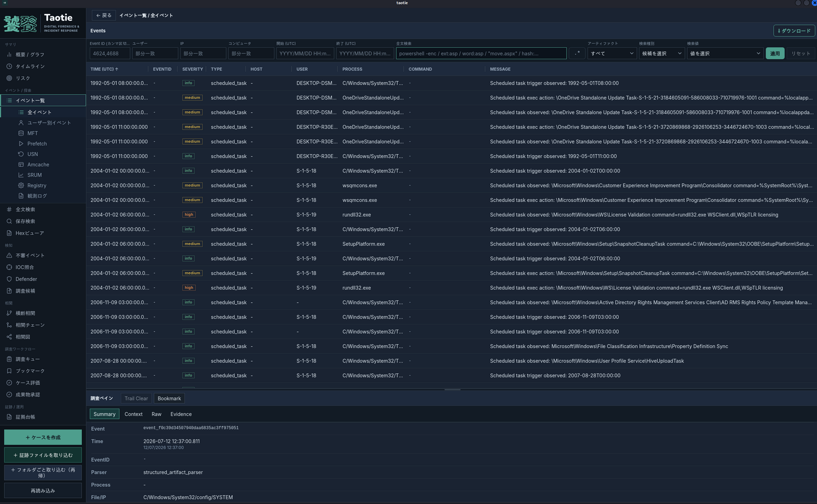
Task: Open 保存検索 magnifier icon
Action: (9, 221)
